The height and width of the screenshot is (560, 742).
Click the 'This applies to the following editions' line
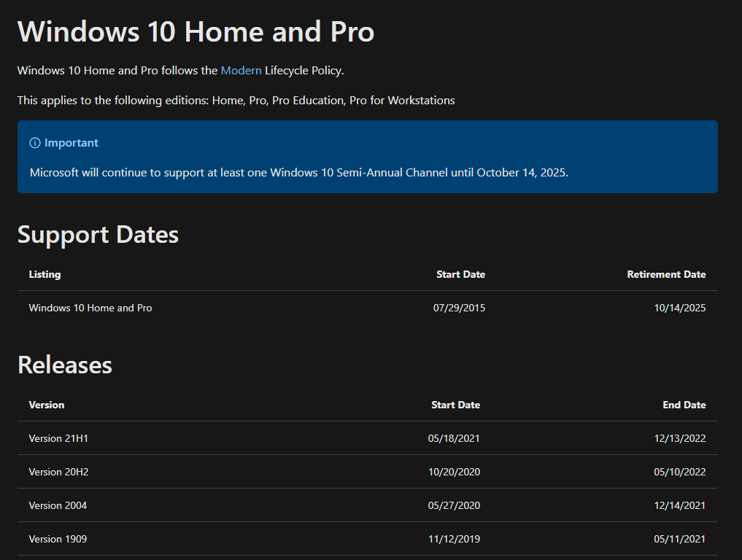pyautogui.click(x=236, y=101)
